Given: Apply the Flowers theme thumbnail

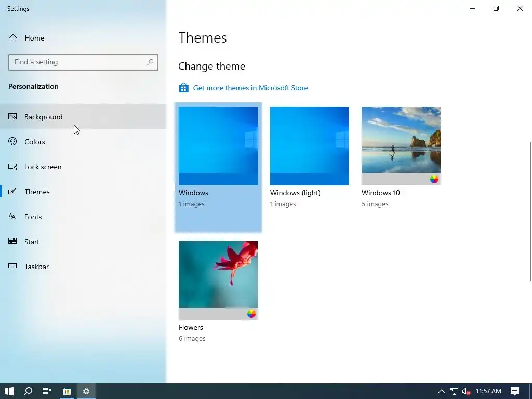Looking at the screenshot, I should click(218, 280).
